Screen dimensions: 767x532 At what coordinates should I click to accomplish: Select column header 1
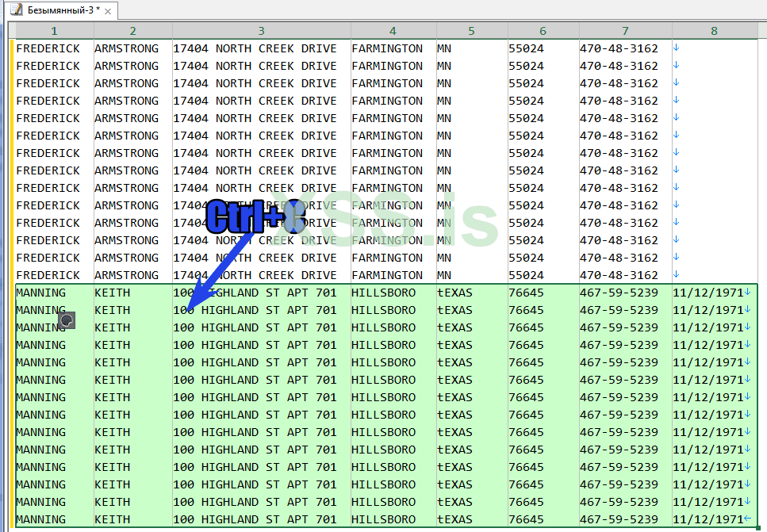[x=54, y=31]
